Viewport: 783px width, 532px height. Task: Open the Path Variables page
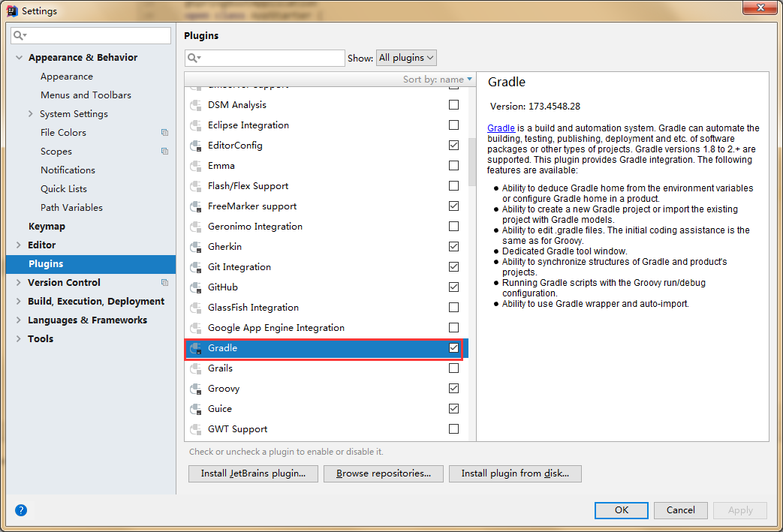[72, 208]
